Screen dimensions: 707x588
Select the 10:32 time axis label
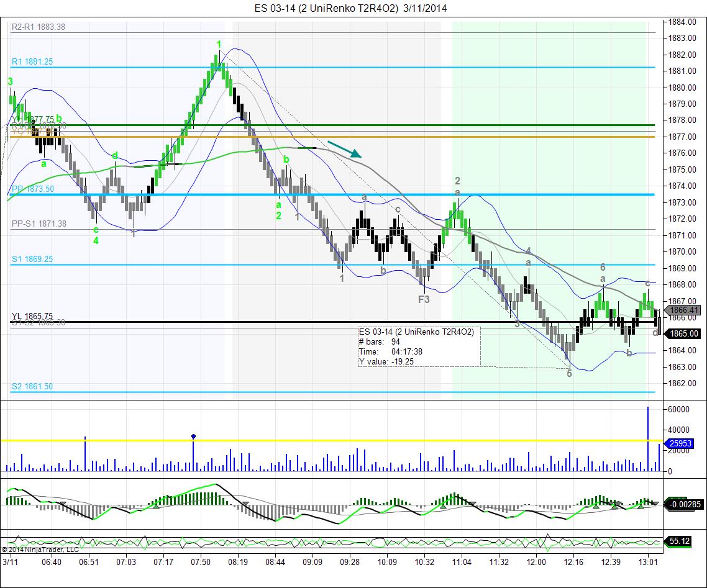[424, 562]
